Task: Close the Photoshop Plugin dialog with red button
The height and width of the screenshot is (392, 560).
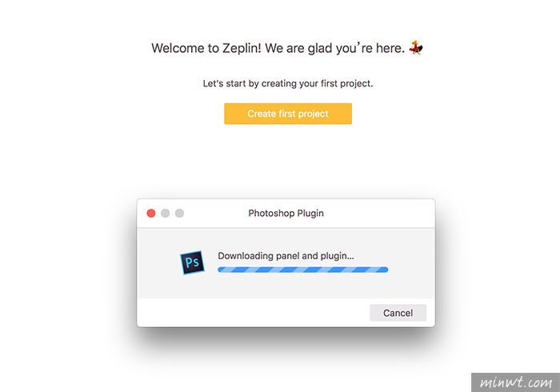Action: [x=151, y=213]
